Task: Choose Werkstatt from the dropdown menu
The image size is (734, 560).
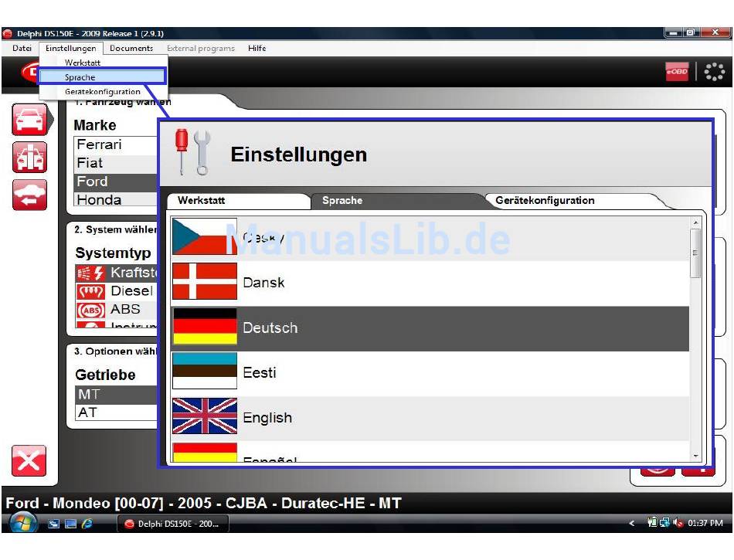Action: (103, 63)
